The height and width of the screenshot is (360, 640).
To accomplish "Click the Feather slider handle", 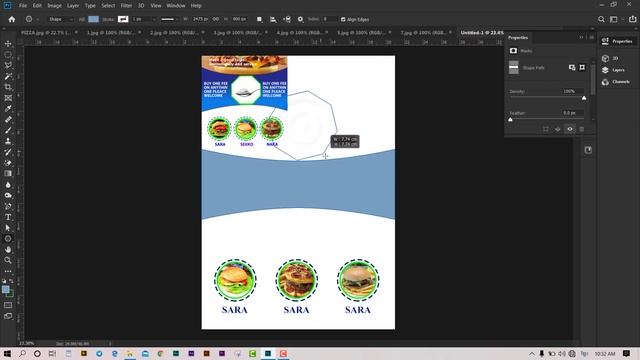I will click(510, 120).
